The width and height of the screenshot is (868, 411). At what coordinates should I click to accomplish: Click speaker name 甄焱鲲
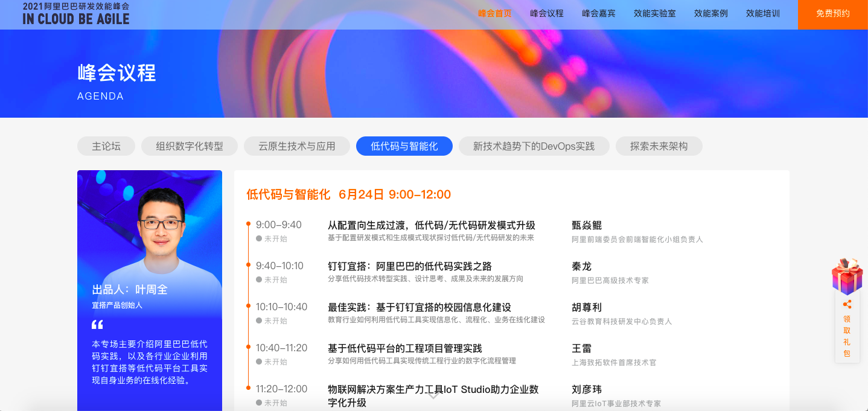coord(587,225)
